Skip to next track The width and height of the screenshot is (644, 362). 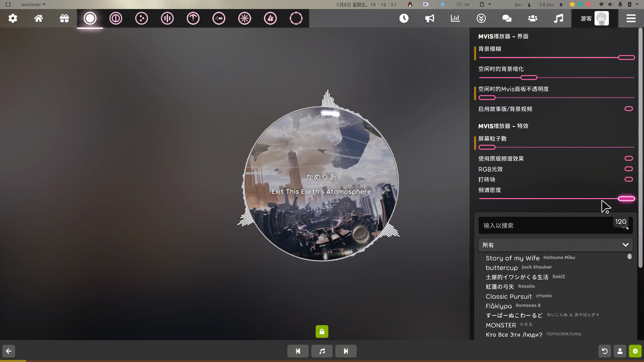point(346,351)
